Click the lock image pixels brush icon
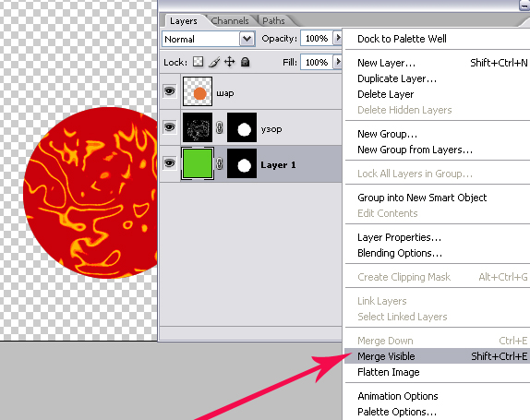This screenshot has height=420, width=530. pyautogui.click(x=214, y=62)
